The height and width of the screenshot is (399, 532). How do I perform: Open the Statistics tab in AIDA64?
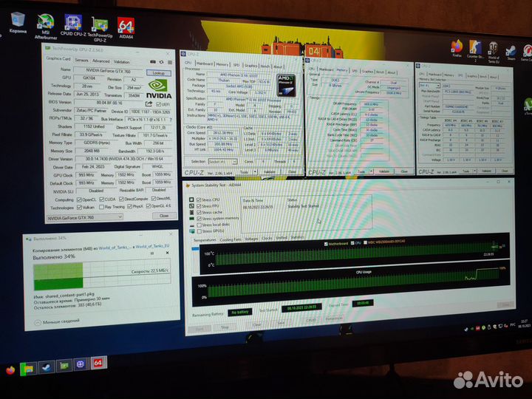coord(297,237)
